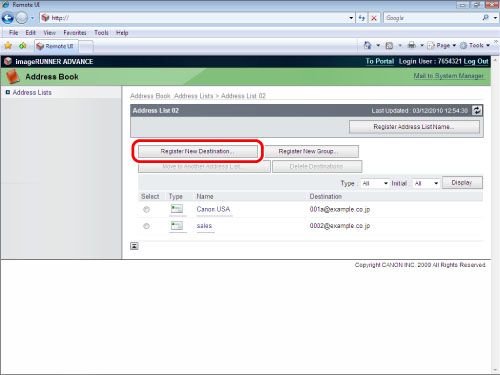
Task: Open the Canon USA destination link
Action: [213, 209]
